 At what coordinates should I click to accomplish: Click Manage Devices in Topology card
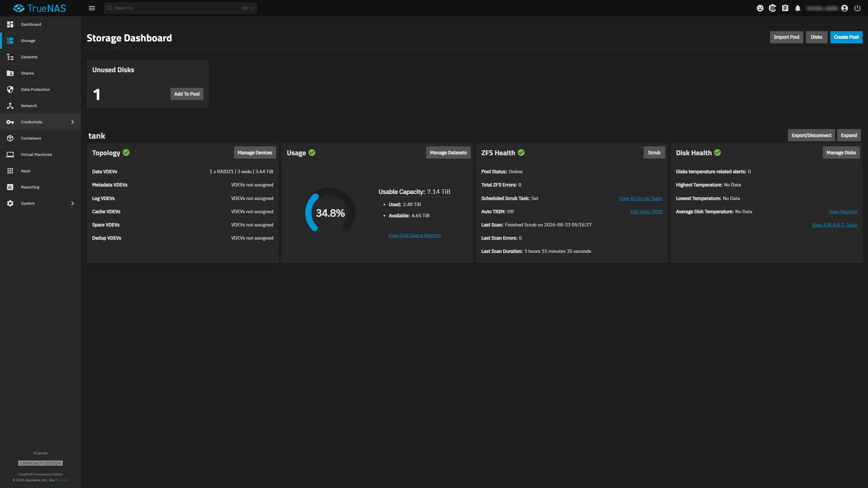pos(255,152)
